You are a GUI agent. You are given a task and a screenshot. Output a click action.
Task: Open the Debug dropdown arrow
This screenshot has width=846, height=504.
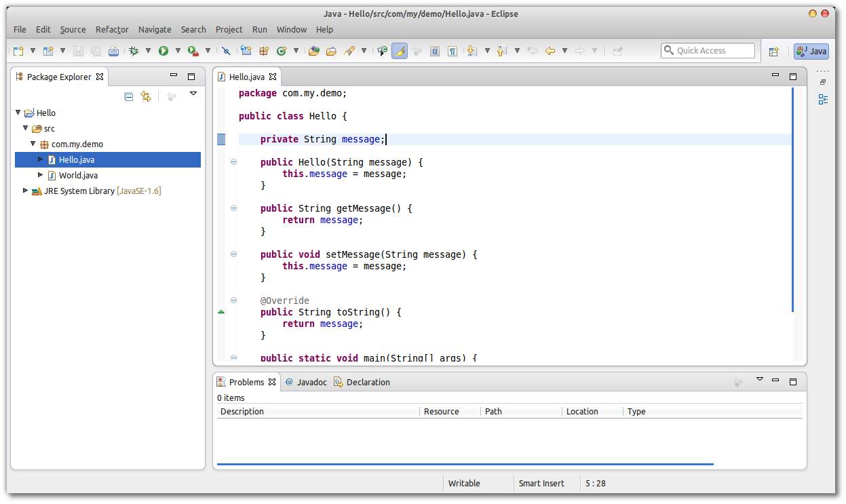[148, 51]
